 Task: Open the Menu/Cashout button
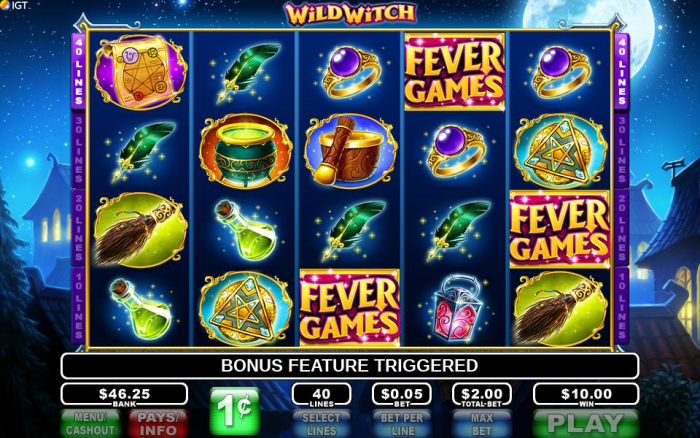(x=91, y=424)
